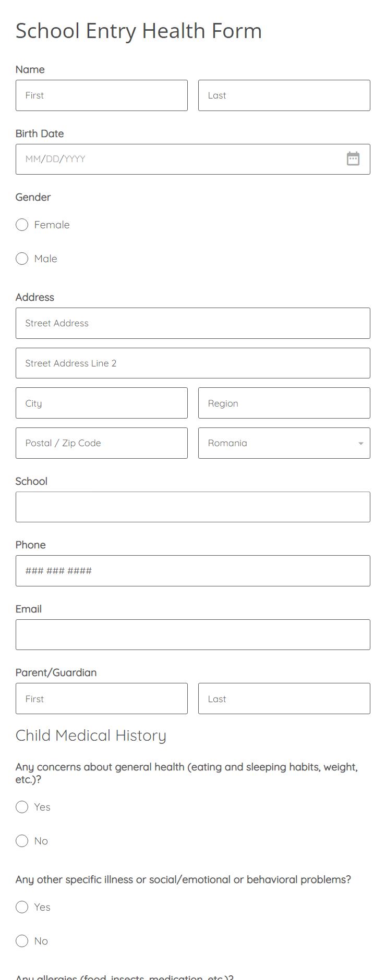386x980 pixels.
Task: Open the calendar picker for Birth Date
Action: 353,158
